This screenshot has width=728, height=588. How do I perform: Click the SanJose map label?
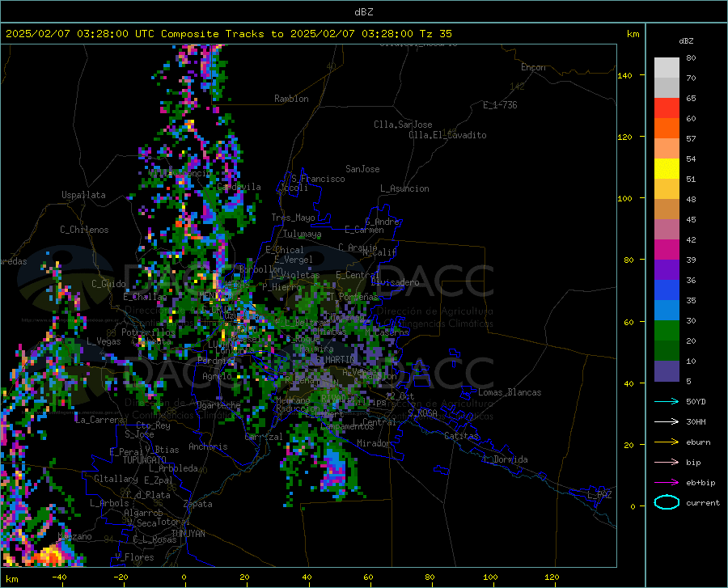click(362, 169)
